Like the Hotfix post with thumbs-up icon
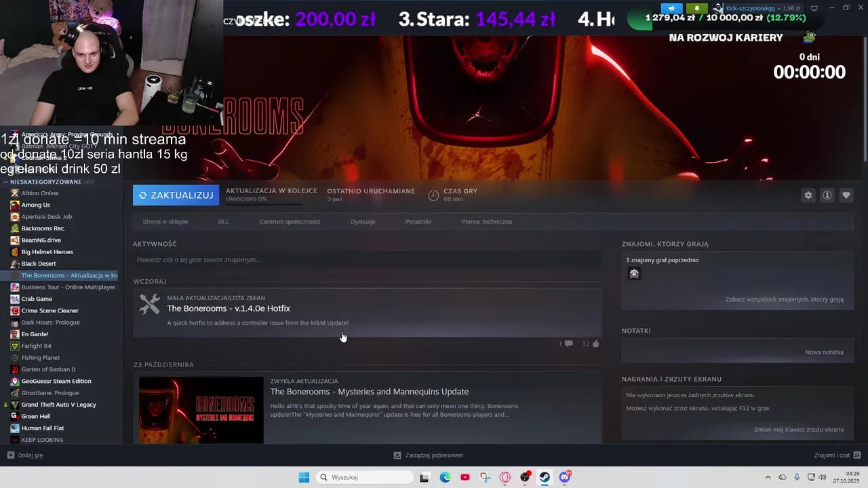The height and width of the screenshot is (488, 868). (x=595, y=344)
